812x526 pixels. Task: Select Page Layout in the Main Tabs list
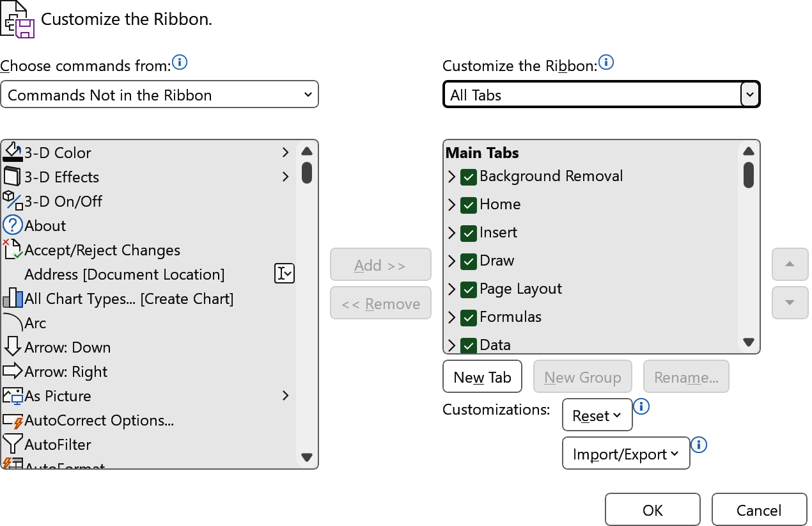pyautogui.click(x=520, y=289)
